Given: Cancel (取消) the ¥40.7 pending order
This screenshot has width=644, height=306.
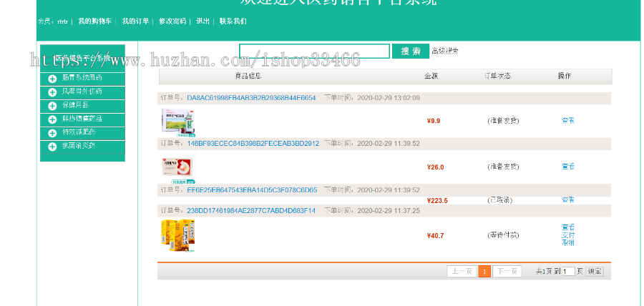Looking at the screenshot, I should [568, 242].
